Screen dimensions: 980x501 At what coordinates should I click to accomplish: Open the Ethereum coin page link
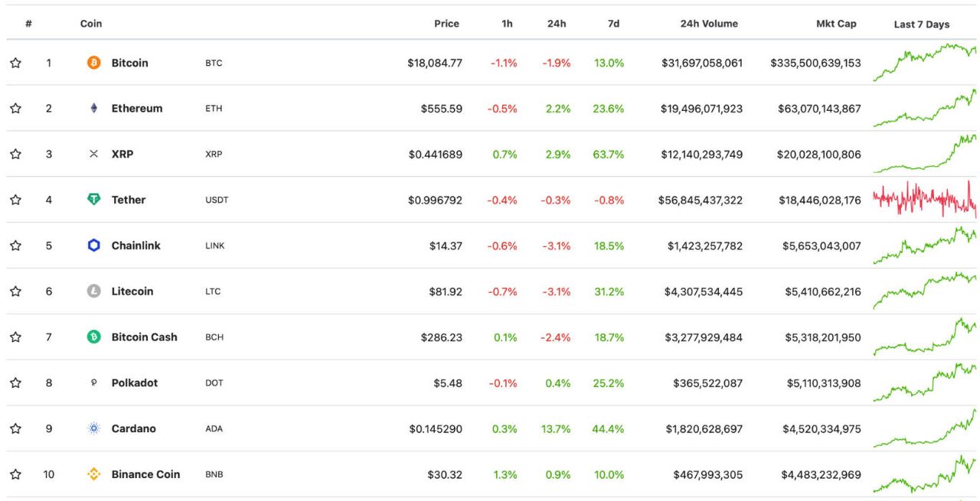(x=137, y=109)
